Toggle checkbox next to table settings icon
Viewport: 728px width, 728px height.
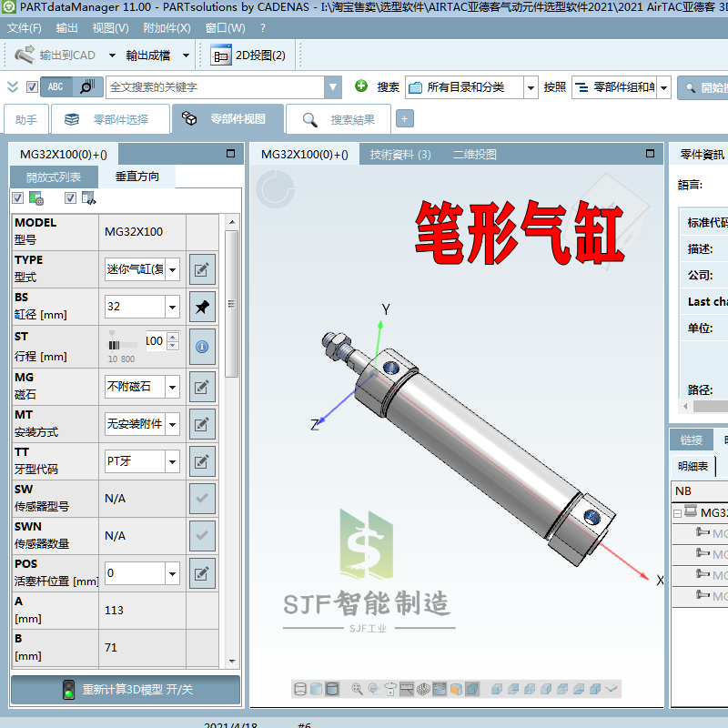click(17, 198)
